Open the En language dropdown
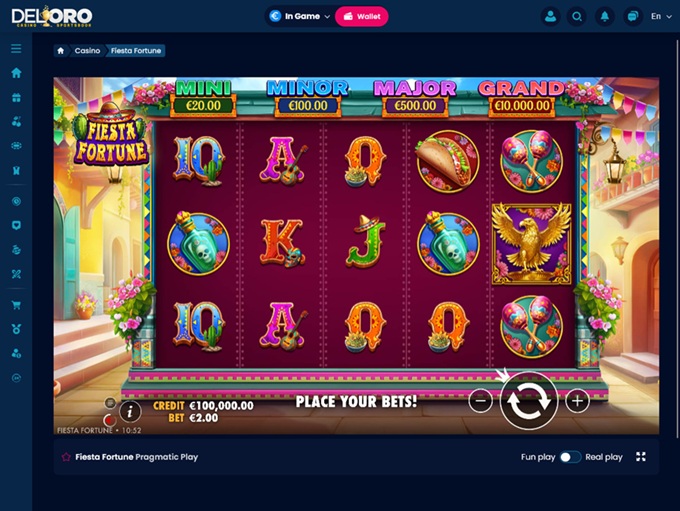Image resolution: width=680 pixels, height=511 pixels. click(661, 16)
